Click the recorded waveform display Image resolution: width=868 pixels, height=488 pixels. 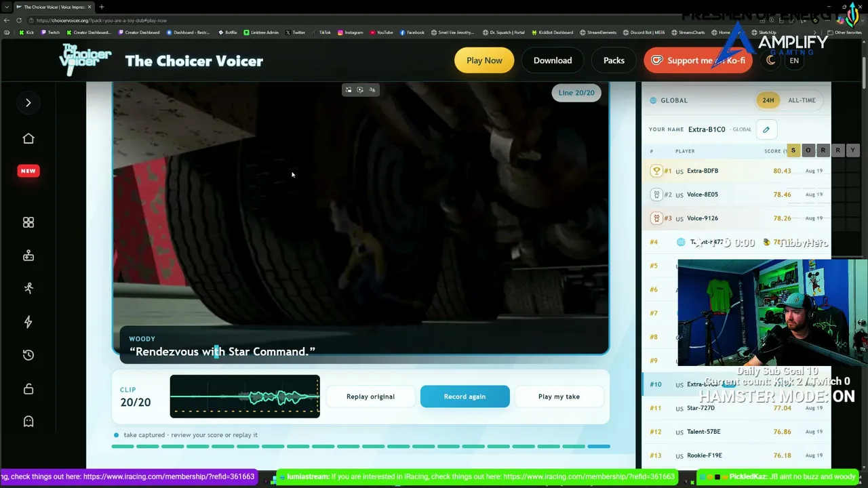[245, 396]
